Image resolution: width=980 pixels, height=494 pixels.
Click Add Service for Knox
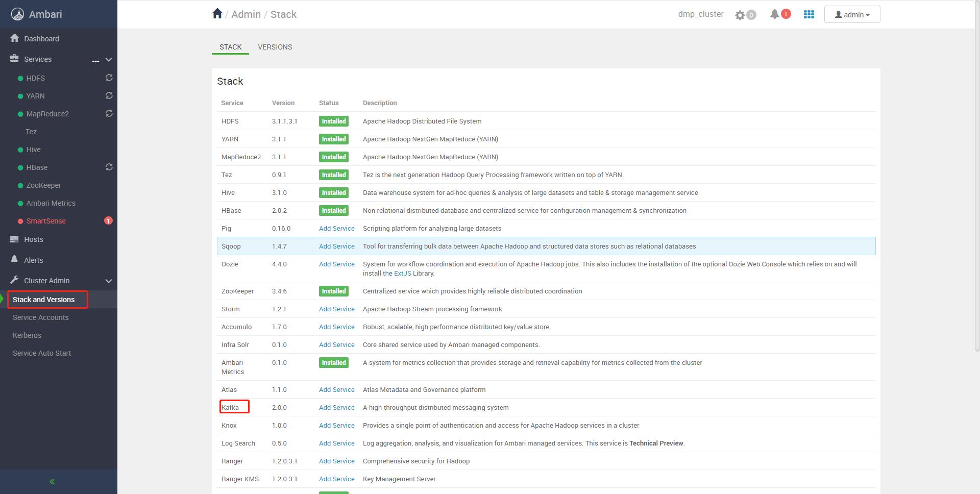[x=337, y=425]
